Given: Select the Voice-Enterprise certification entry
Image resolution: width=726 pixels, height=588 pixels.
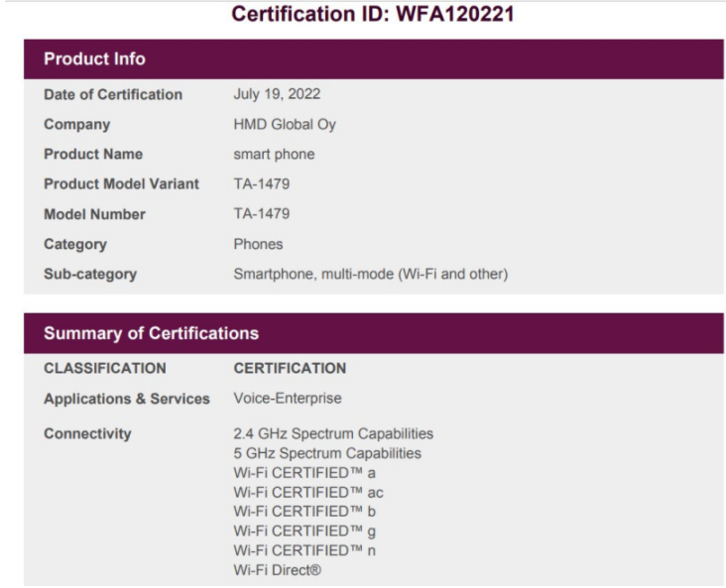Looking at the screenshot, I should [288, 399].
